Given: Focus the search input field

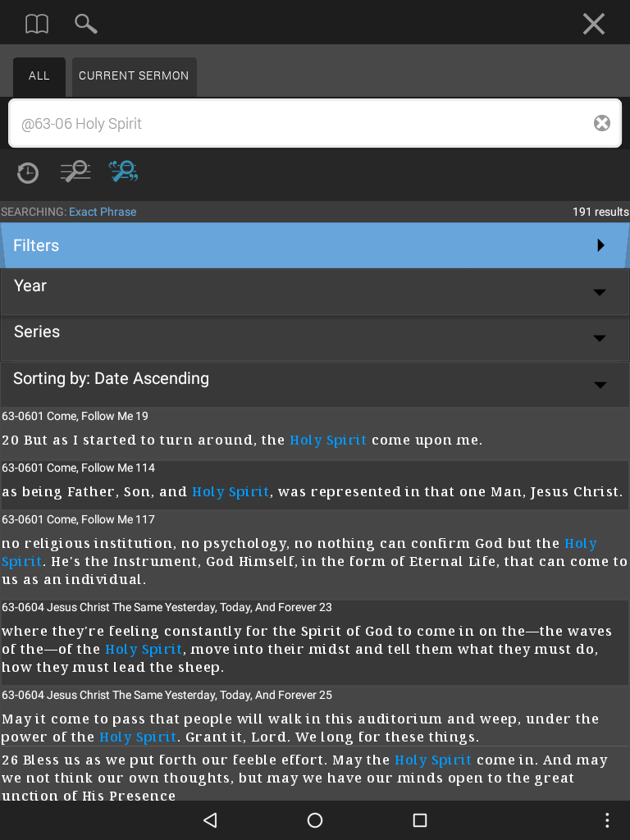Looking at the screenshot, I should pyautogui.click(x=305, y=123).
